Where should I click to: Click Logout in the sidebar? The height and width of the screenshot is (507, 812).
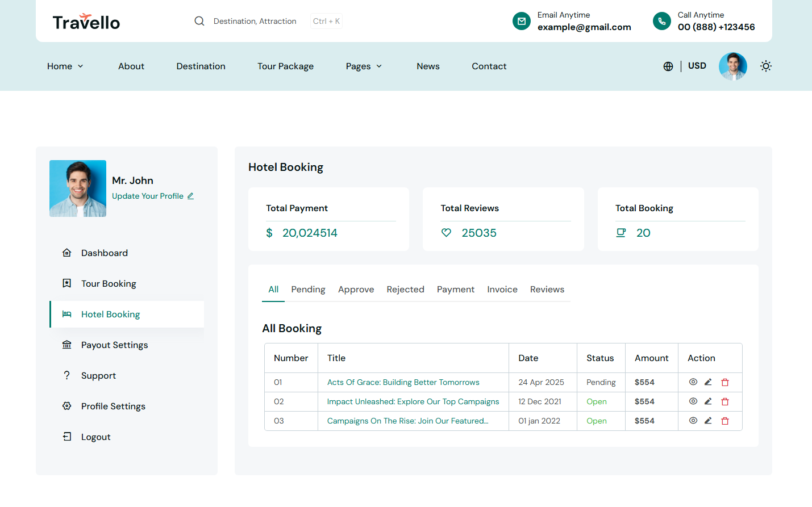[x=95, y=437]
